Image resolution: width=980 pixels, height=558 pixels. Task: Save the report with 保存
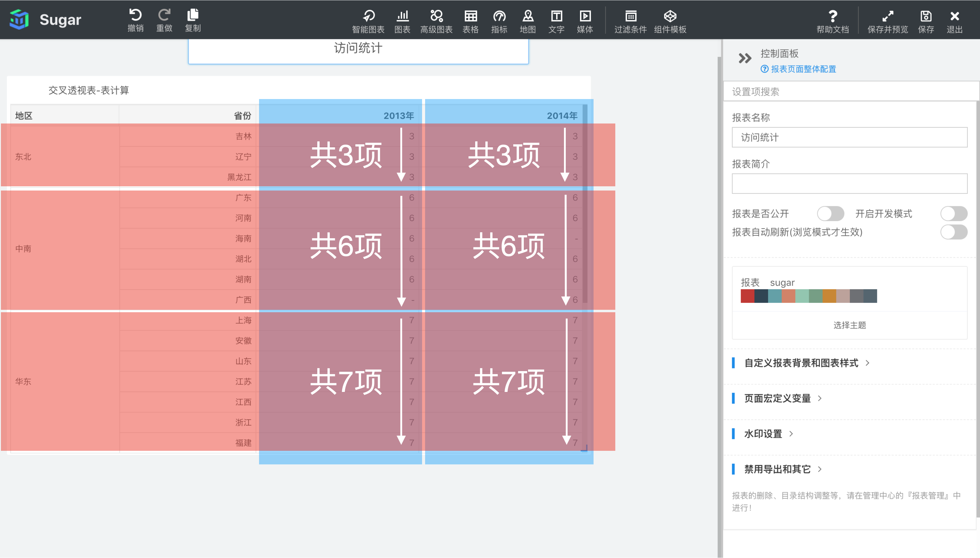926,21
